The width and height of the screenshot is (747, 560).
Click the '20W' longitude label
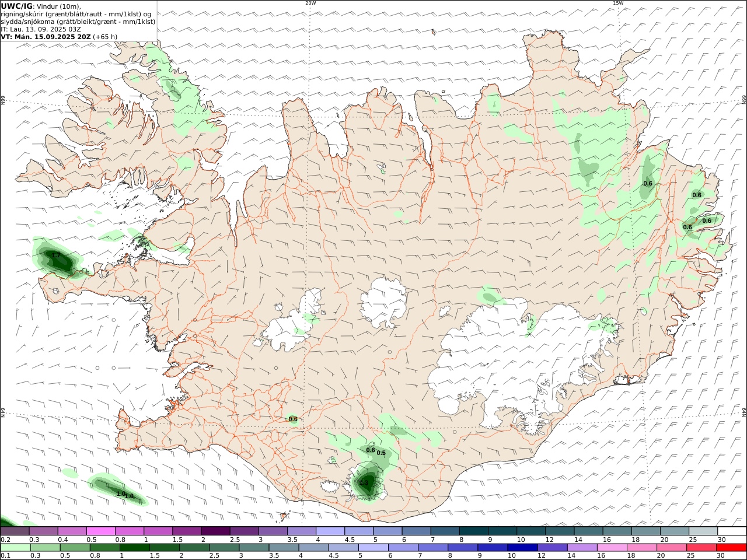(310, 3)
